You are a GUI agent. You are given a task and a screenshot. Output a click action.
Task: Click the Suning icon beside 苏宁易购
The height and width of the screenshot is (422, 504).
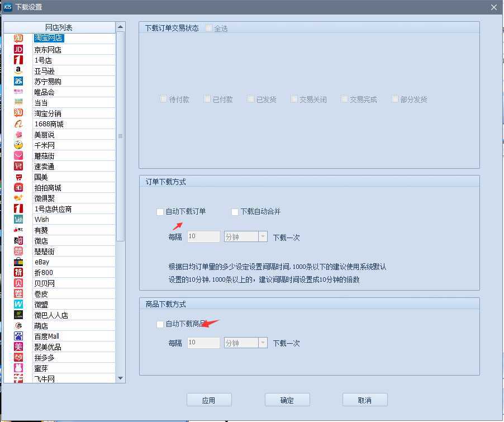(x=18, y=81)
